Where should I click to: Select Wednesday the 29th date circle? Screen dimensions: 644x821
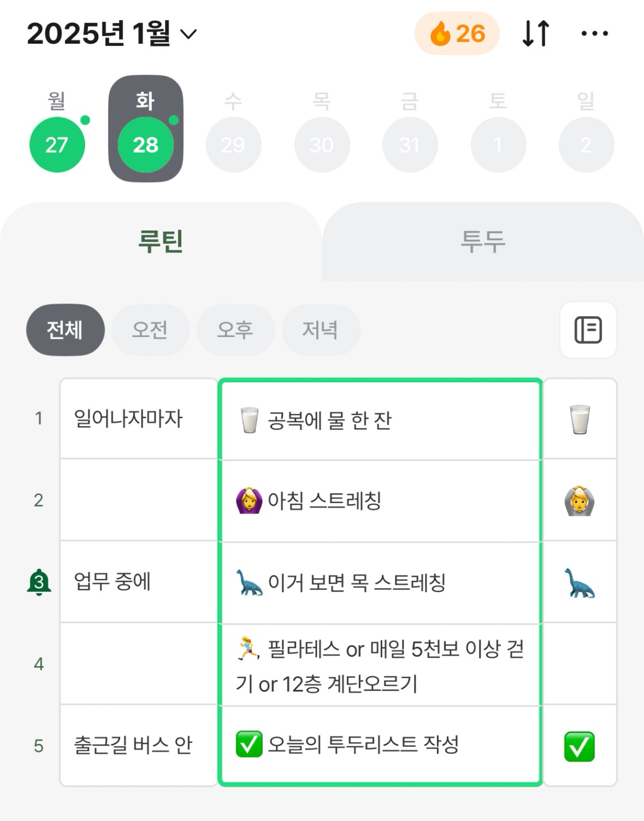tap(233, 144)
